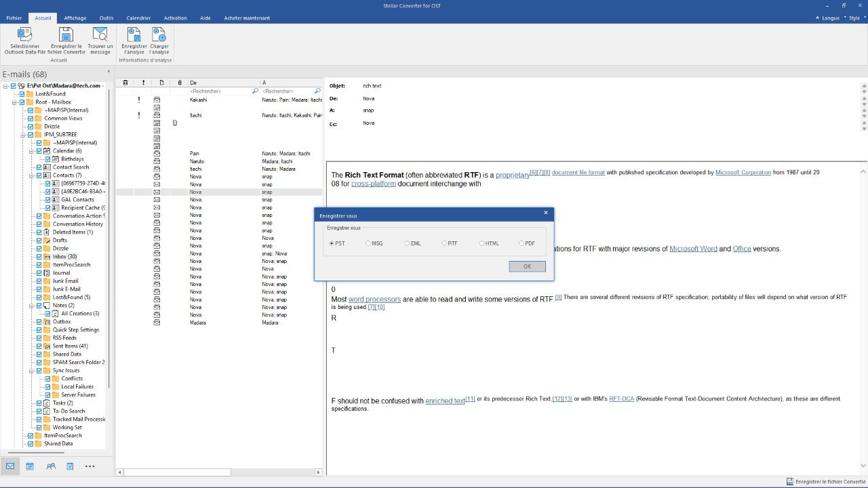Click Sélectionner Outlook Data File icon

(25, 35)
